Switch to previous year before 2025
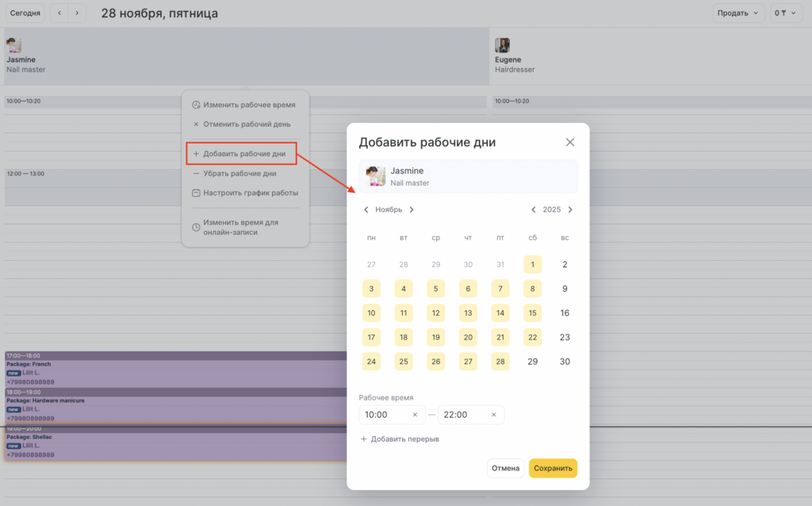The height and width of the screenshot is (506, 812). coord(534,210)
